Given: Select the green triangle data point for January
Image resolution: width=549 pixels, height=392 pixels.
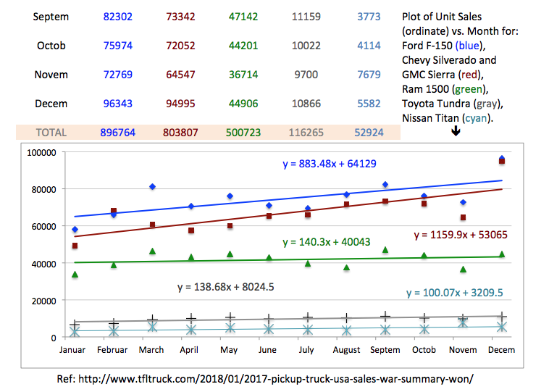Looking at the screenshot, I should pos(75,275).
